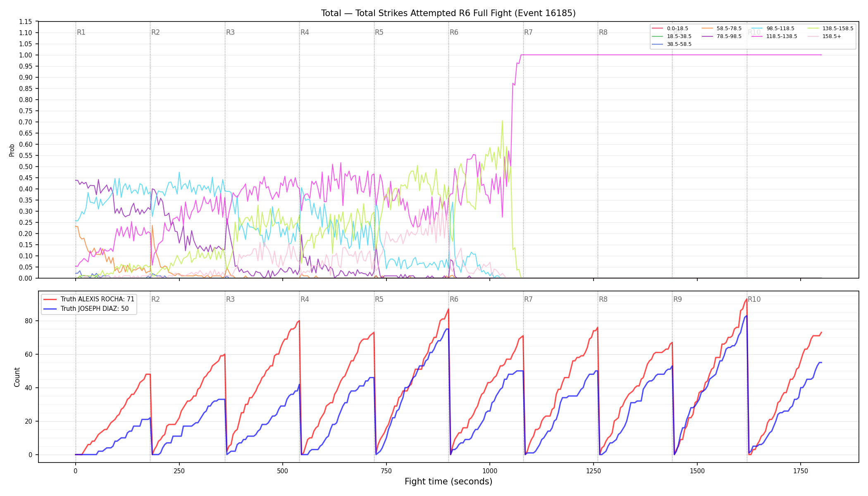
Task: Click the 500 x-axis tick label
Action: tap(283, 471)
